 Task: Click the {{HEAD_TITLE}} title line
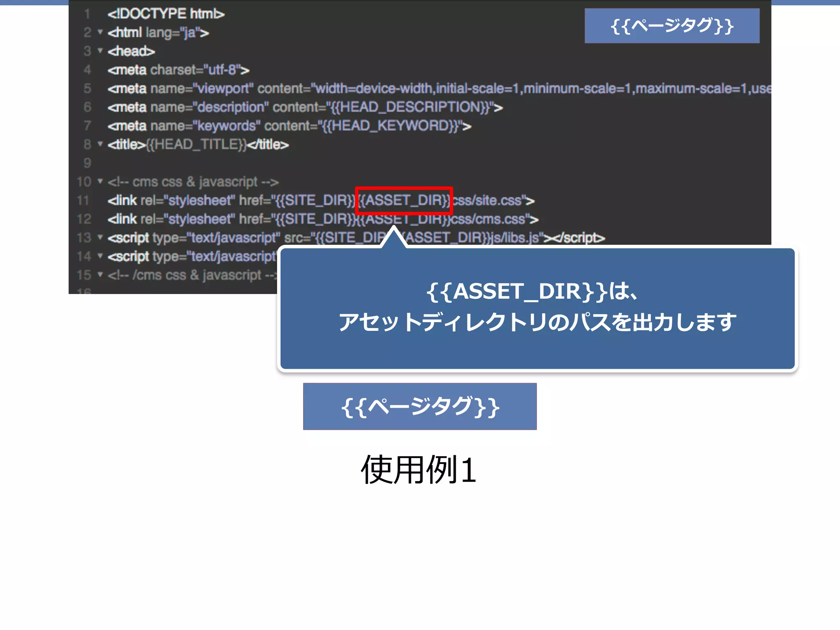tap(198, 144)
